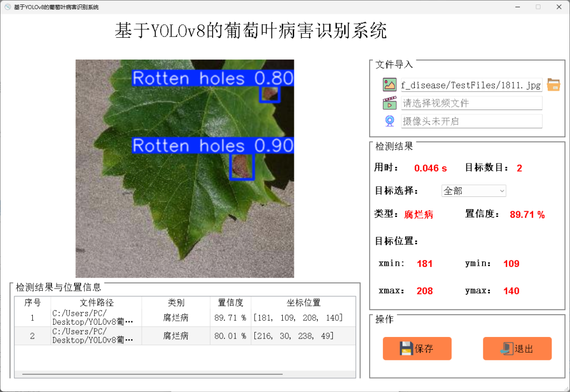Click the webcam capture icon
Viewport: 570px width, 392px height.
click(x=390, y=121)
